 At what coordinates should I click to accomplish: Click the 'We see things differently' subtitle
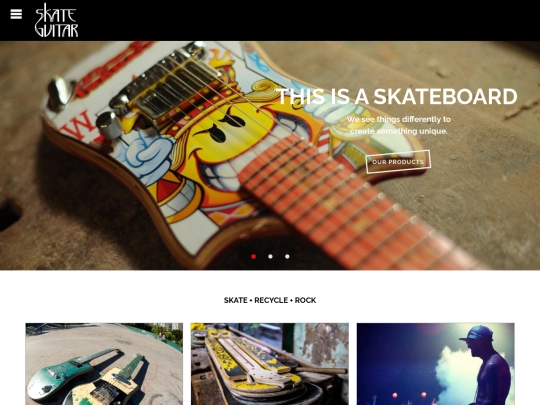click(398, 125)
